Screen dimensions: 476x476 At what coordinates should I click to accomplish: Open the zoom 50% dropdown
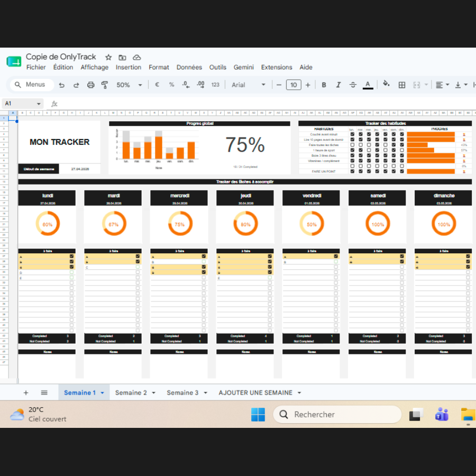[x=129, y=85]
